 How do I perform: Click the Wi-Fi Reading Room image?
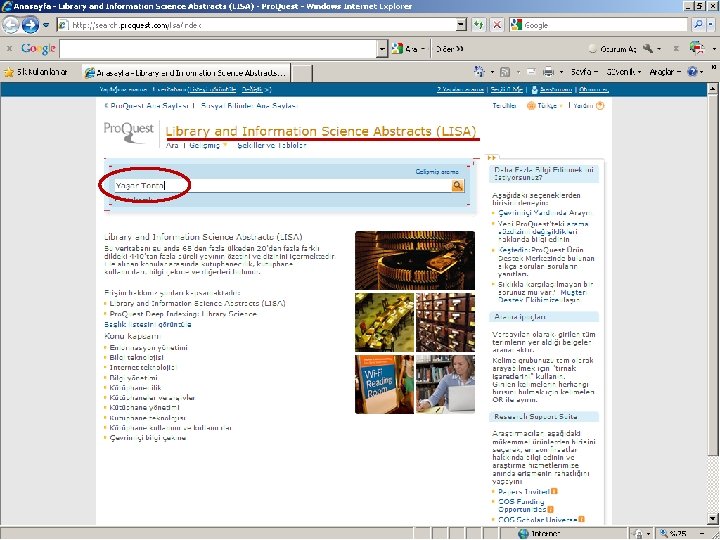(x=384, y=384)
